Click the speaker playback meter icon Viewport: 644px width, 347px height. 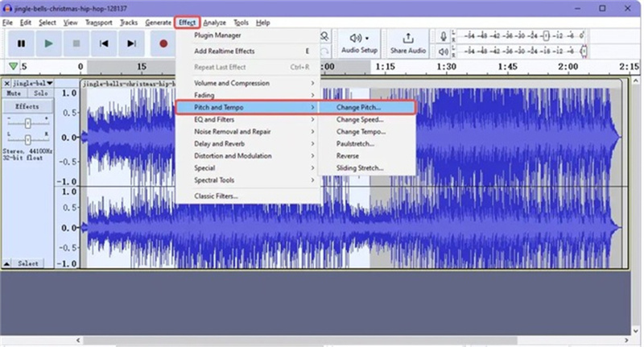(x=443, y=52)
